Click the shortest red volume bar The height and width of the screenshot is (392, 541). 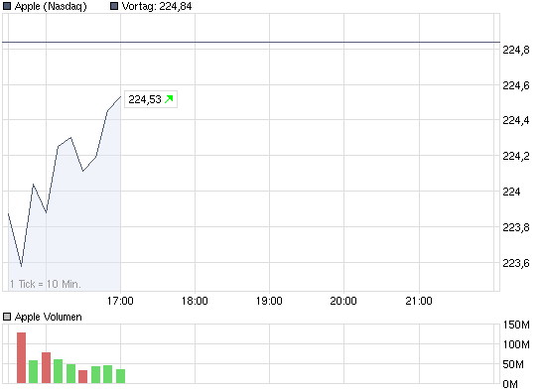pos(82,376)
